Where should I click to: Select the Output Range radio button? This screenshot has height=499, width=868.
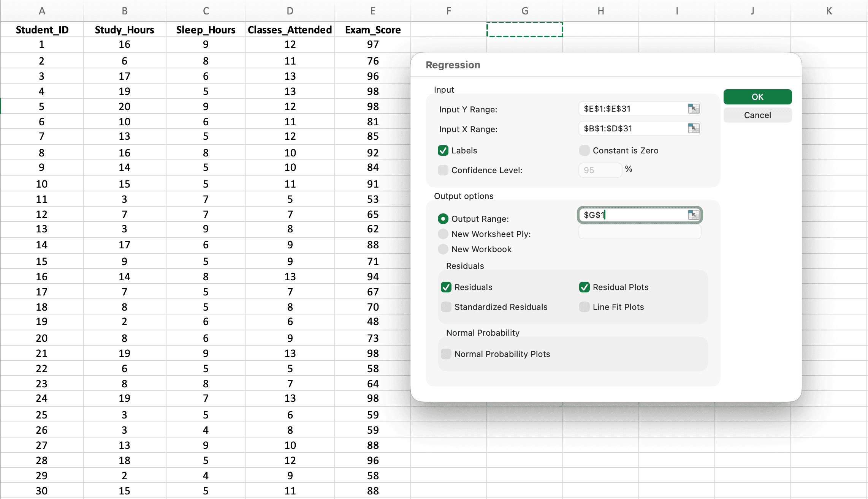[x=443, y=219]
